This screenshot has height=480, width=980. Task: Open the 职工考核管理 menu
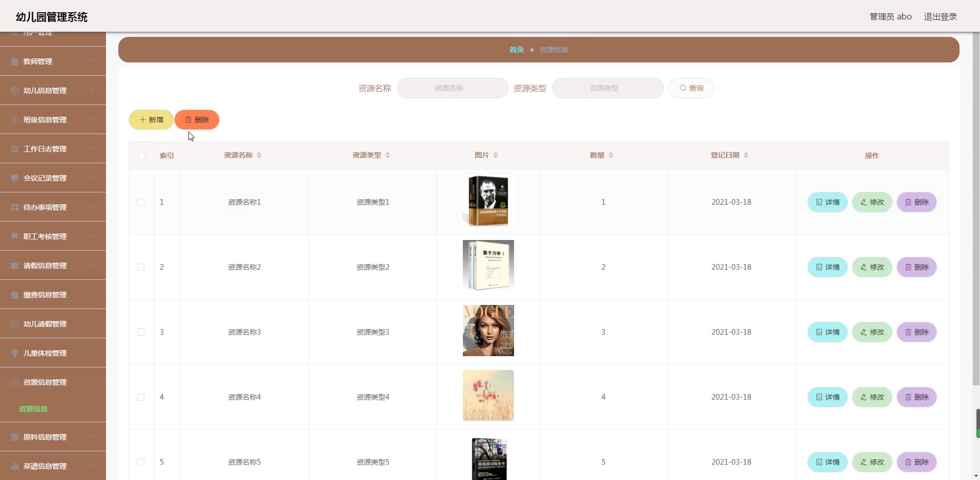click(53, 236)
